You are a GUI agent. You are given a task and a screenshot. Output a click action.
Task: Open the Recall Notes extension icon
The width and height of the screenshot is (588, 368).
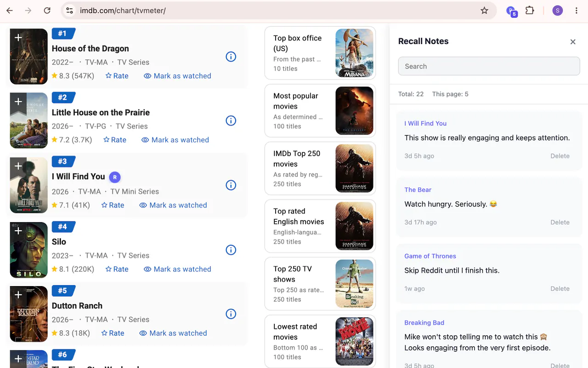[x=511, y=11]
